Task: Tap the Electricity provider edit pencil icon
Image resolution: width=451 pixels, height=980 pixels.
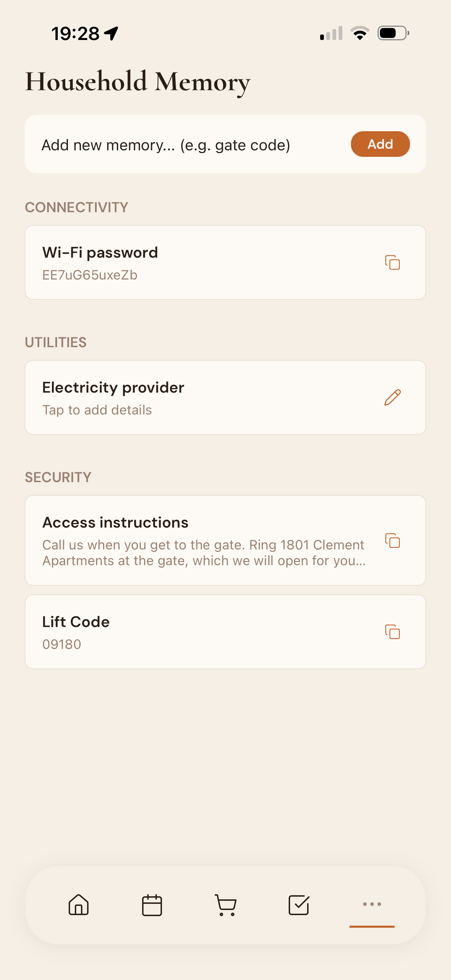Action: (393, 397)
